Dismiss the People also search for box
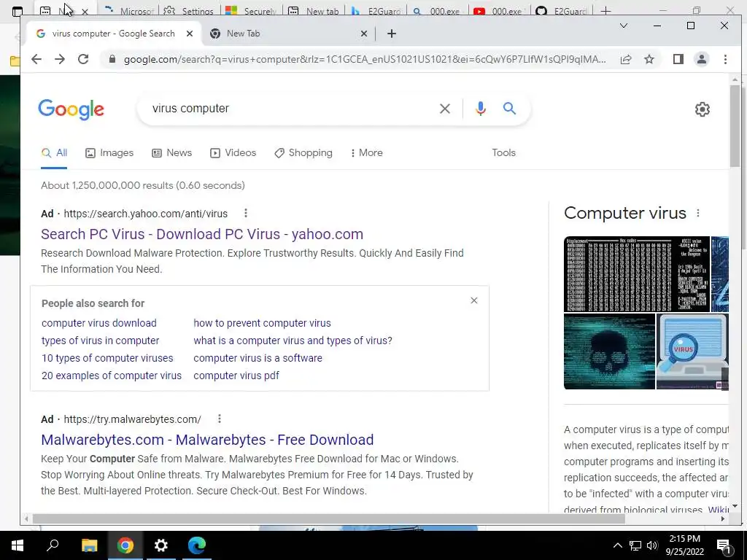This screenshot has width=747, height=560. (474, 300)
